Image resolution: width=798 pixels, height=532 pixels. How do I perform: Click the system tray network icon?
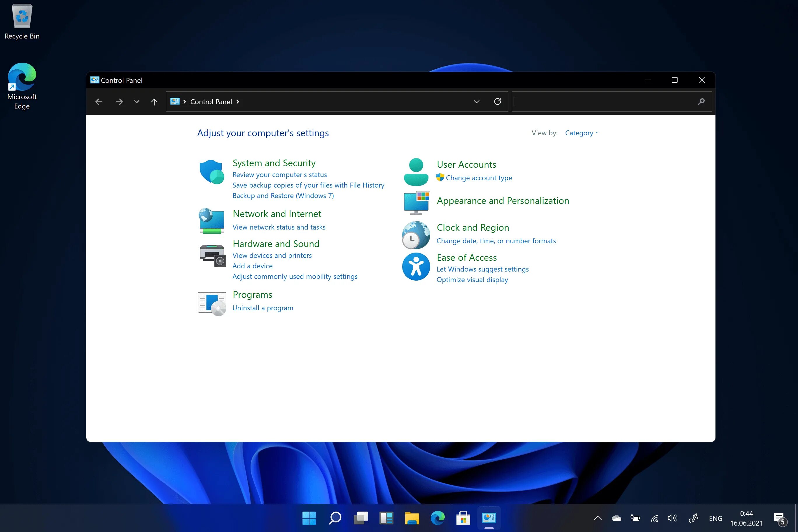click(x=654, y=518)
